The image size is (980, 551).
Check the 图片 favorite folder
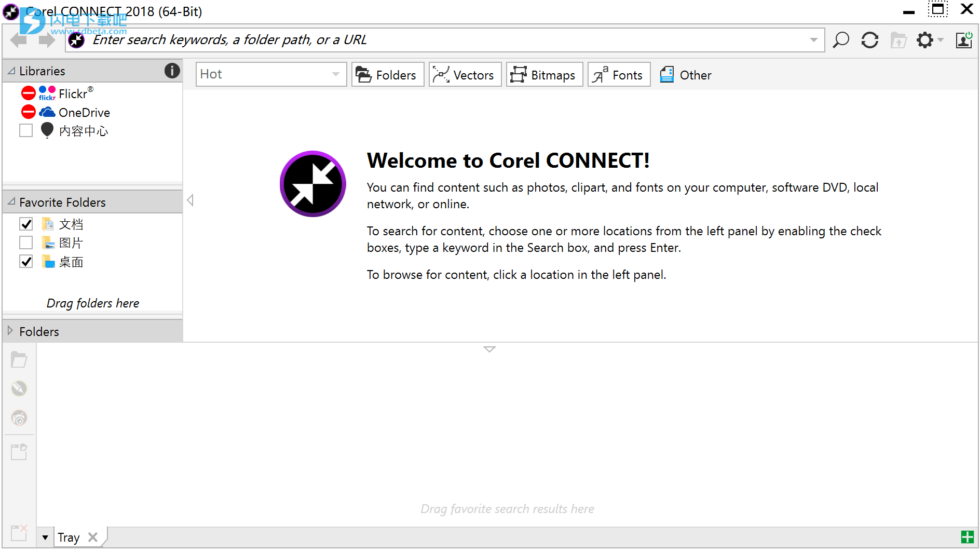[x=26, y=243]
